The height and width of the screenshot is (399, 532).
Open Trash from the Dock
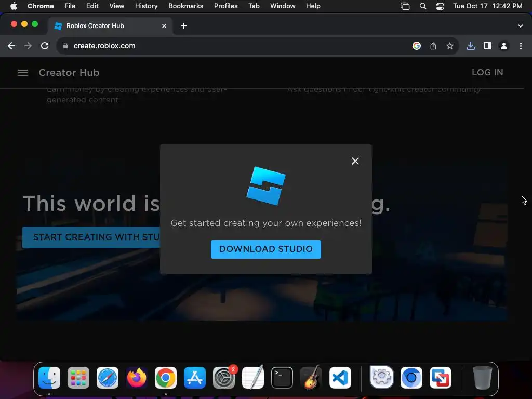[x=483, y=378]
